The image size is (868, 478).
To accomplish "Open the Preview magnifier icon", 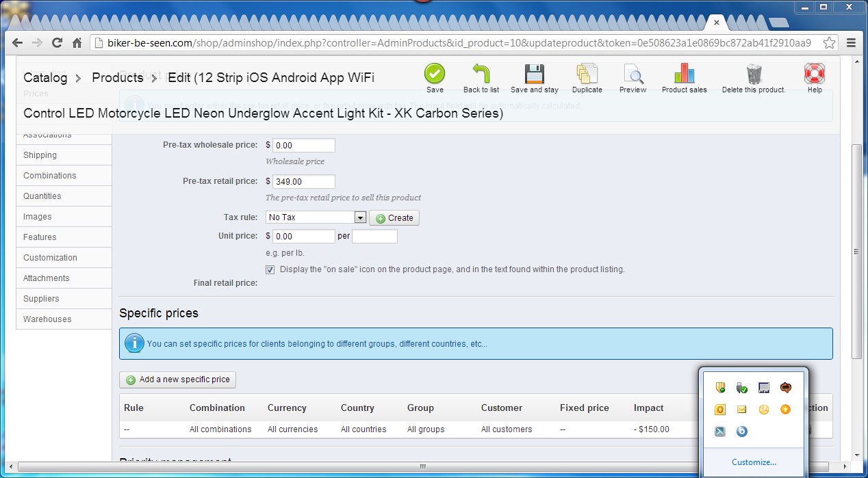I will [633, 73].
